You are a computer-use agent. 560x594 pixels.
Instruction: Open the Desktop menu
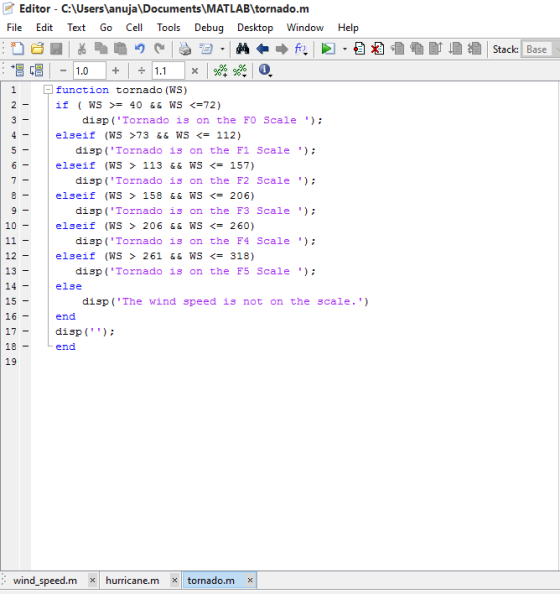click(x=255, y=28)
